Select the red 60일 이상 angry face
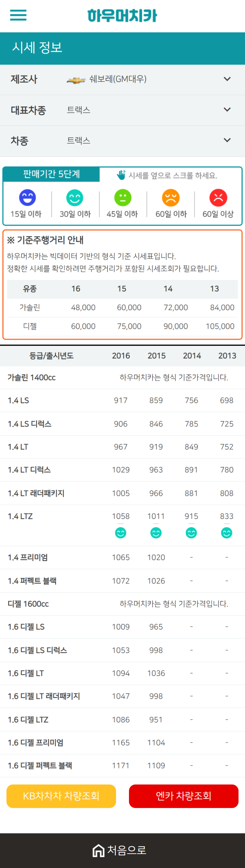Viewport: 245px width, 868px height. (x=218, y=198)
